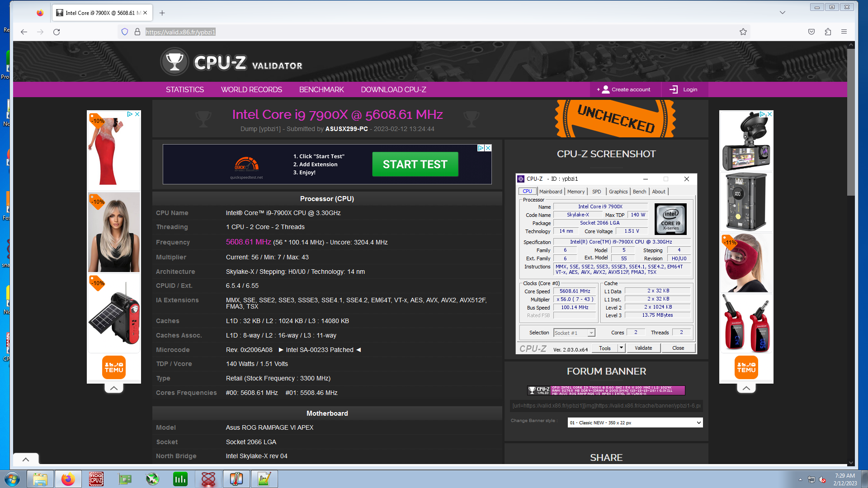This screenshot has height=488, width=868.
Task: Collapse the left ad with chevron
Action: 114,388
